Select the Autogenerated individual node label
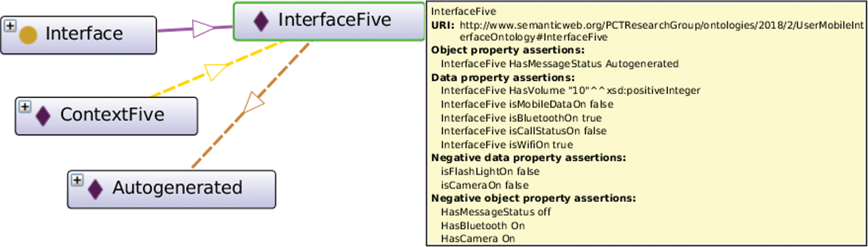This screenshot has height=247, width=868. click(177, 187)
